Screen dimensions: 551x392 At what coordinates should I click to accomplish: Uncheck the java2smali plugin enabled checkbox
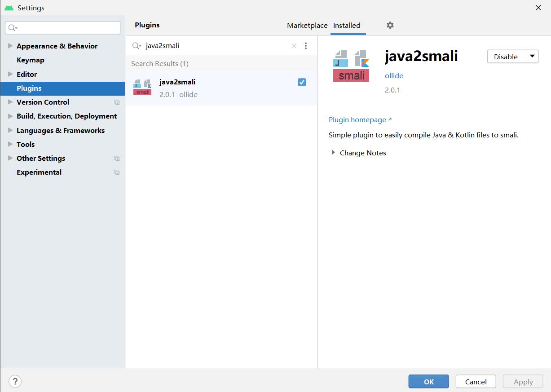[302, 82]
